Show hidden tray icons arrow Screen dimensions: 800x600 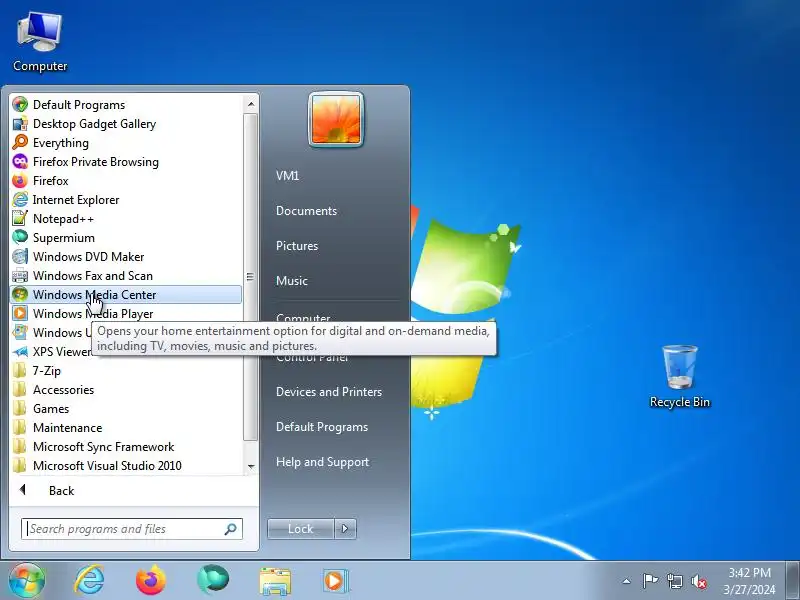(x=627, y=581)
